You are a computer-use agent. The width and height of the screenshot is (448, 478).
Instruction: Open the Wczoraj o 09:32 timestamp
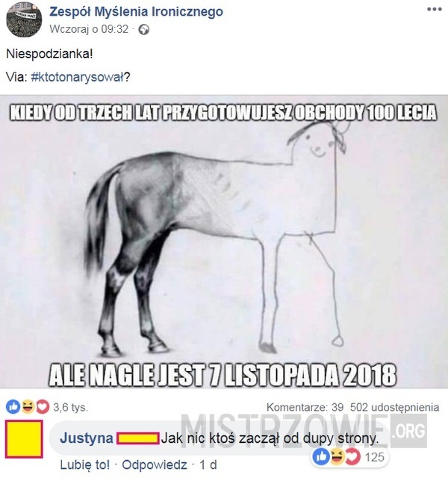click(x=89, y=29)
